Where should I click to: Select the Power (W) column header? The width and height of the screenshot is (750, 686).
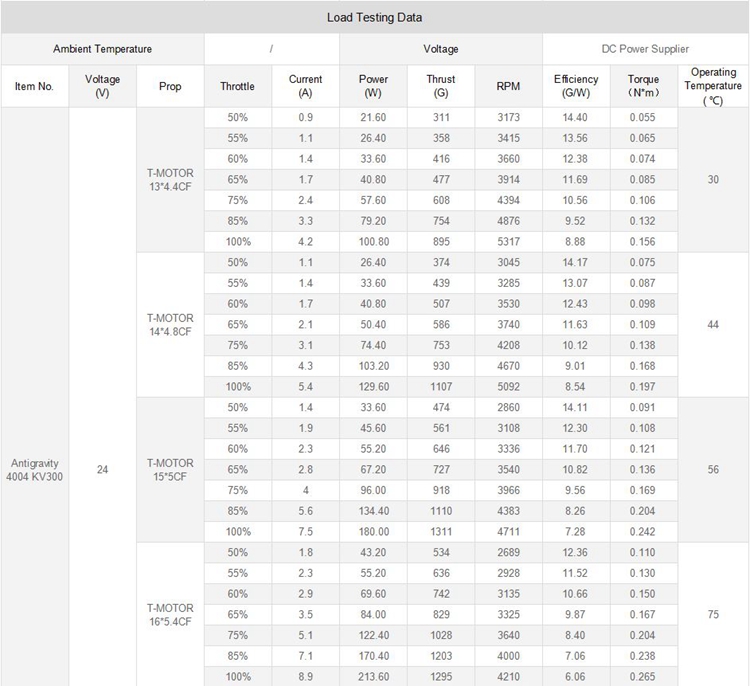pos(373,86)
